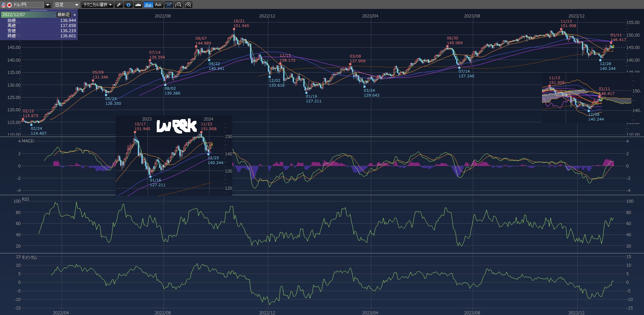Click the 02/15 115.873 high marker label
This screenshot has width=644, height=315.
pos(30,113)
